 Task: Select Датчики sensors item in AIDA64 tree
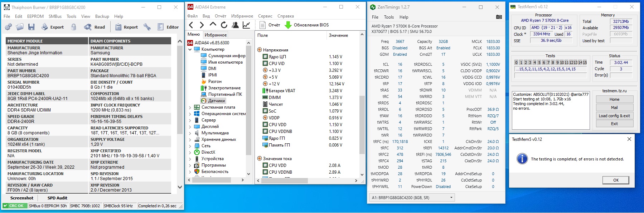point(213,101)
